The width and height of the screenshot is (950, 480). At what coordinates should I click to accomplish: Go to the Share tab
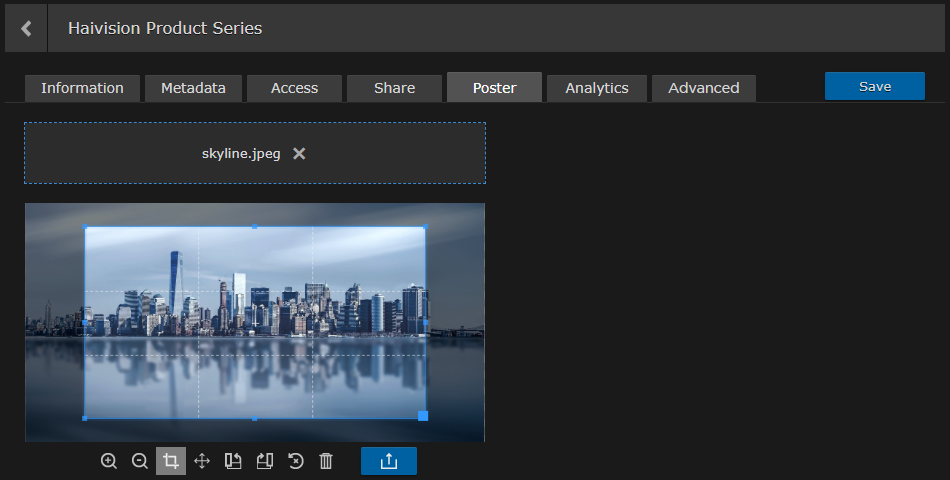click(394, 88)
